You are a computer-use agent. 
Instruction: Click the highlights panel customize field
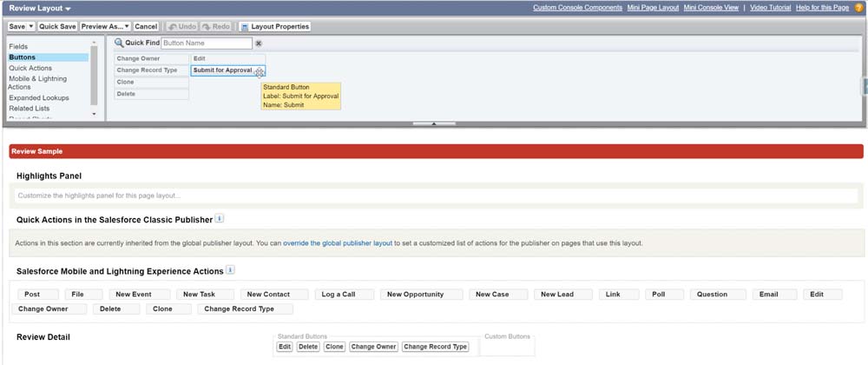click(x=437, y=196)
